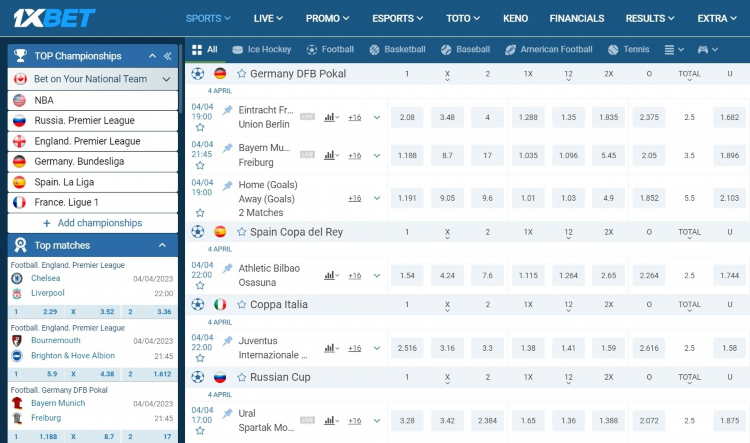
Task: Open statistics icon for Bayern match
Action: point(331,155)
